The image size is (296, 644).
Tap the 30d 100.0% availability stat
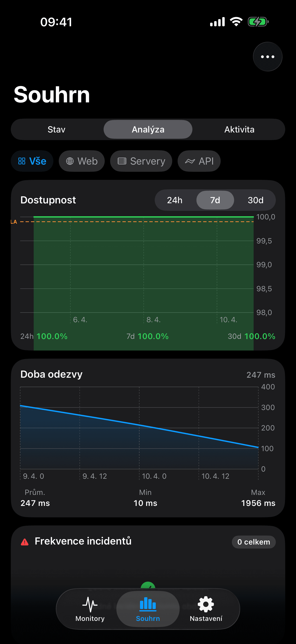[251, 336]
